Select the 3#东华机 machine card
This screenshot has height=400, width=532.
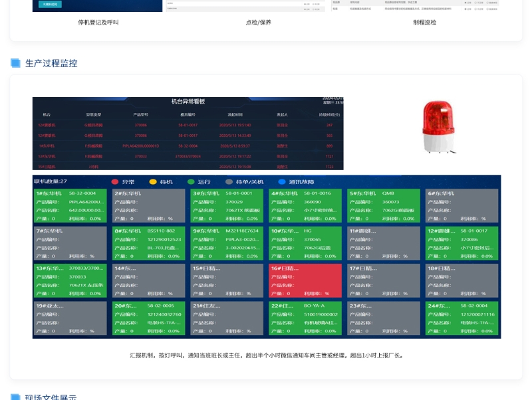tap(227, 206)
